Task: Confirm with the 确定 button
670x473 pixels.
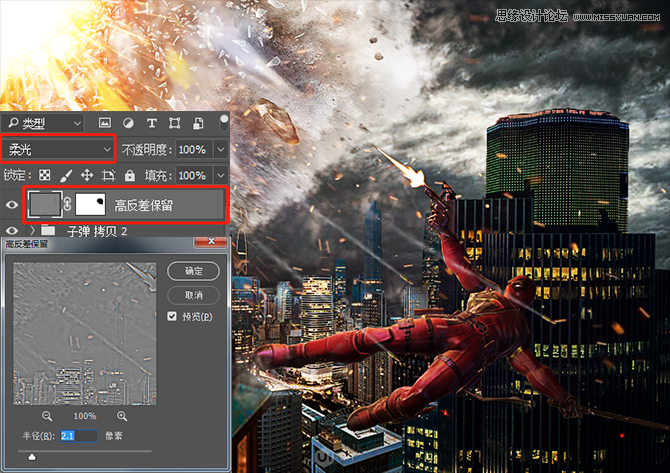Action: tap(194, 271)
